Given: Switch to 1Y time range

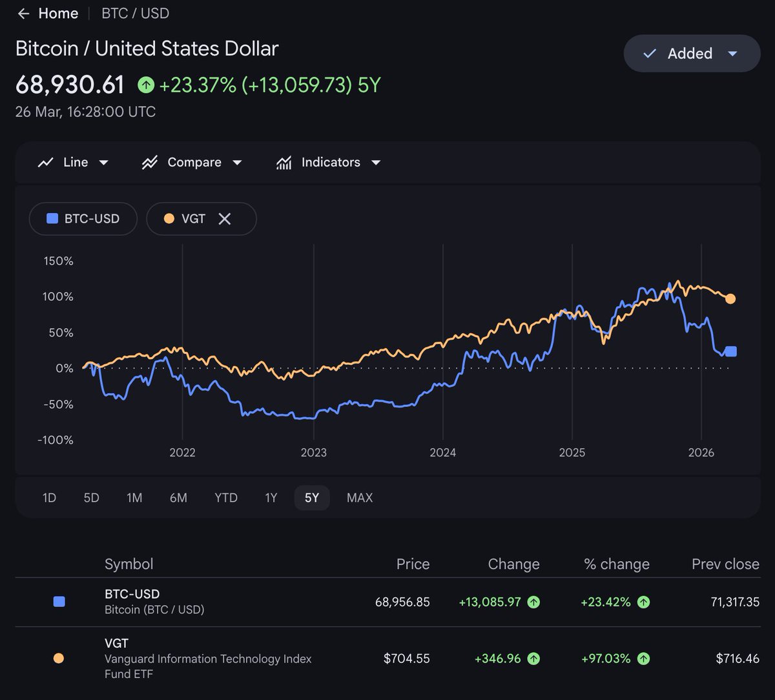Looking at the screenshot, I should point(271,498).
